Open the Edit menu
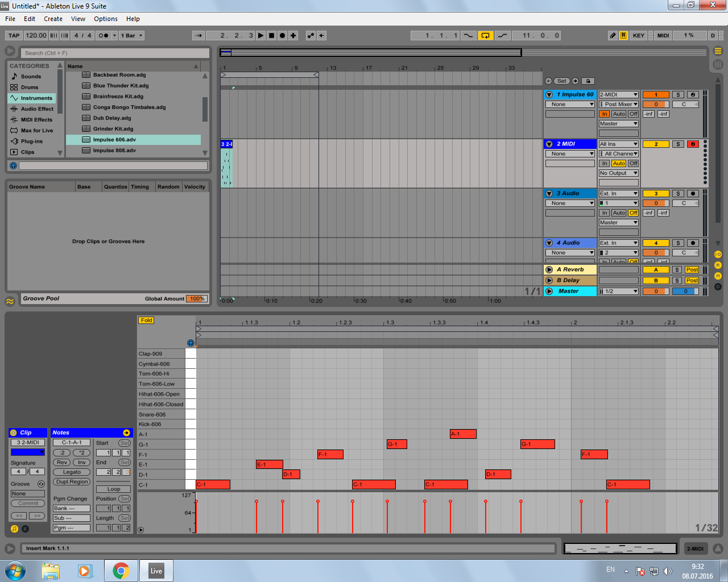This screenshot has width=728, height=582. tap(30, 19)
